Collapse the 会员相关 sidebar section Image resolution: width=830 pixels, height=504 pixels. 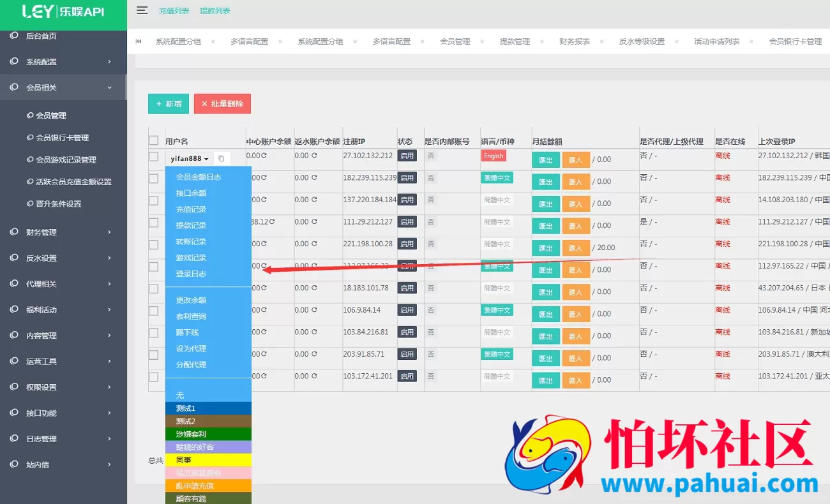tap(63, 87)
